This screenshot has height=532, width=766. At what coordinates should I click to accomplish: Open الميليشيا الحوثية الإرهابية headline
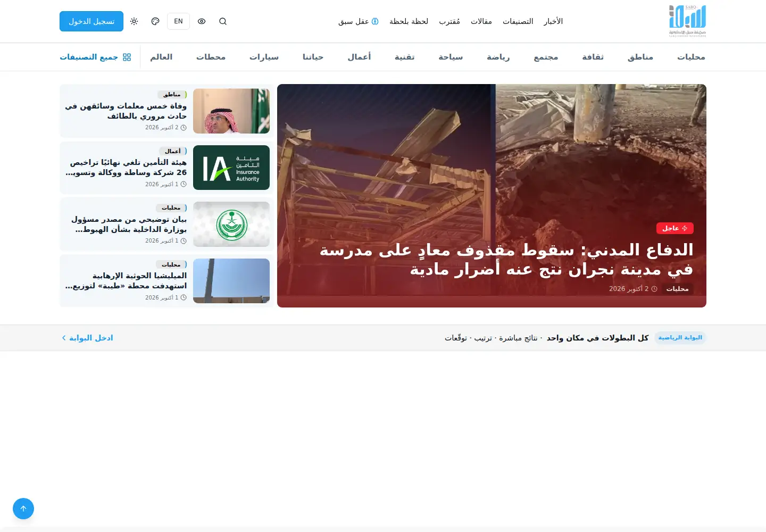pyautogui.click(x=126, y=281)
